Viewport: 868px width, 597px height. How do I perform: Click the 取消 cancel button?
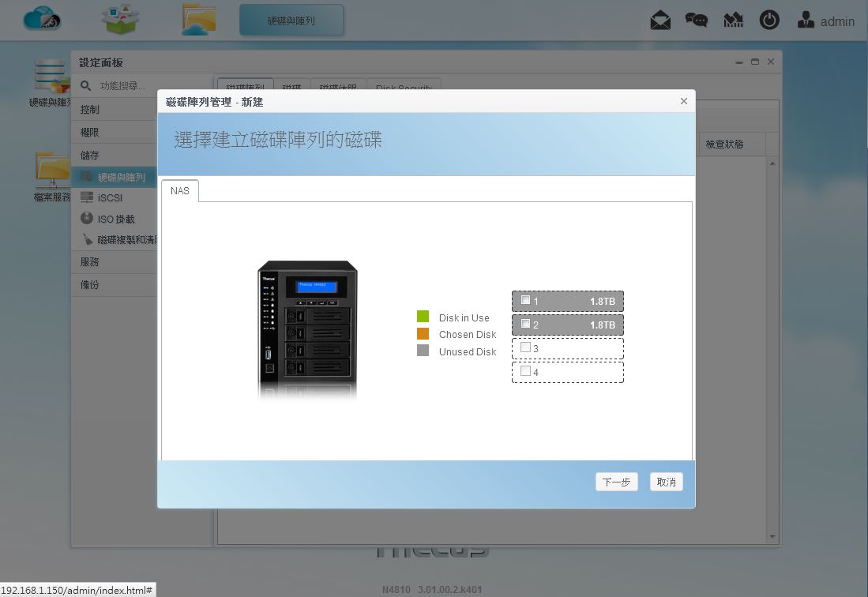coord(666,482)
